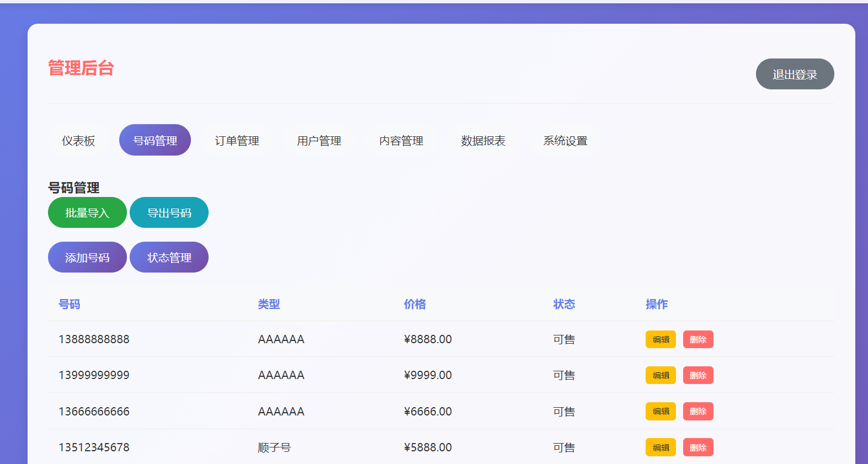This screenshot has width=868, height=464.
Task: Edit the number 13888888888 row
Action: 661,339
